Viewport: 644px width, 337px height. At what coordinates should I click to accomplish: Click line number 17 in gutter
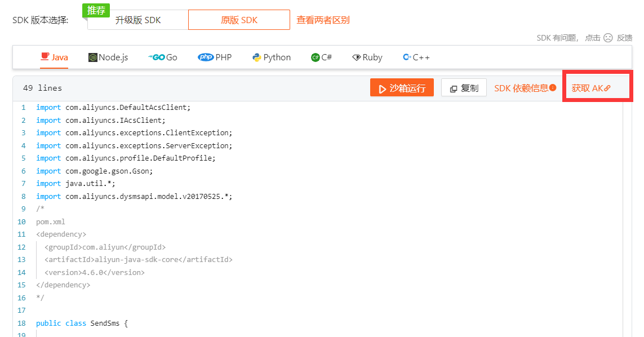pos(21,311)
